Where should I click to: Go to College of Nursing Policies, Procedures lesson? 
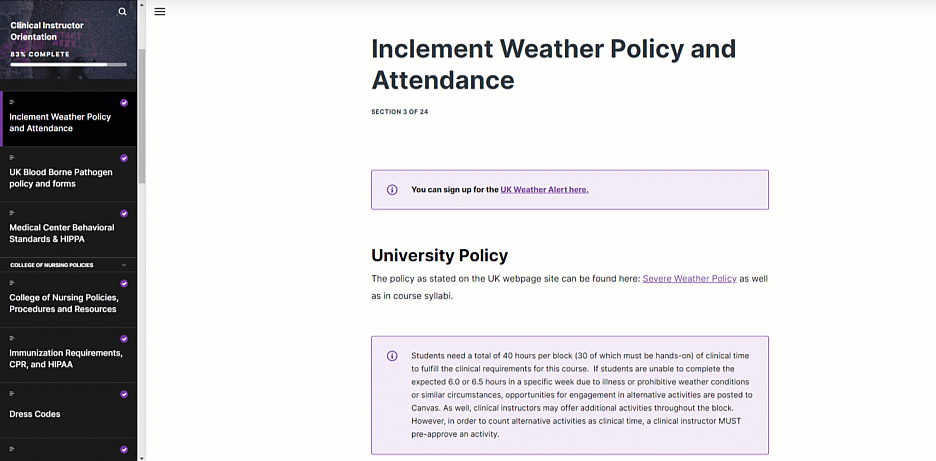click(x=64, y=303)
